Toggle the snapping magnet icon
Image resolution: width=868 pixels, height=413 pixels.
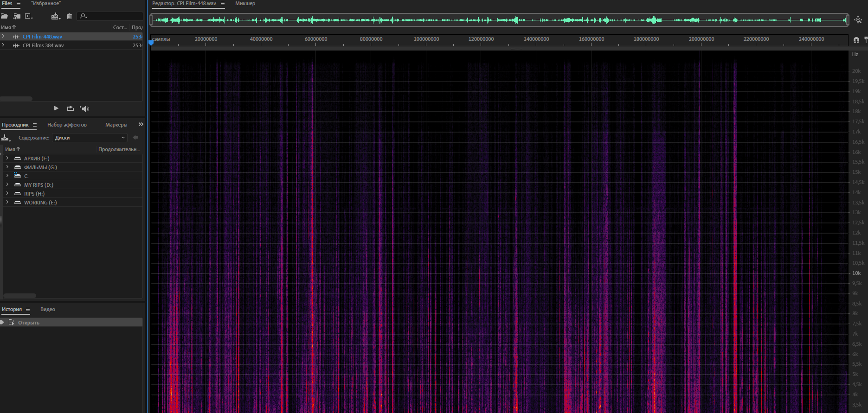coord(856,40)
